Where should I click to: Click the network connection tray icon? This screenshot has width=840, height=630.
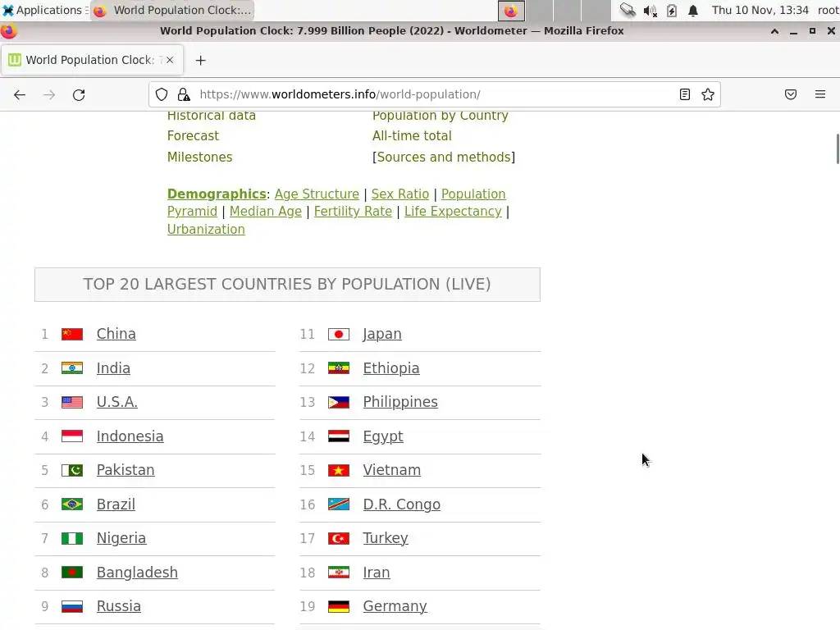click(x=628, y=10)
